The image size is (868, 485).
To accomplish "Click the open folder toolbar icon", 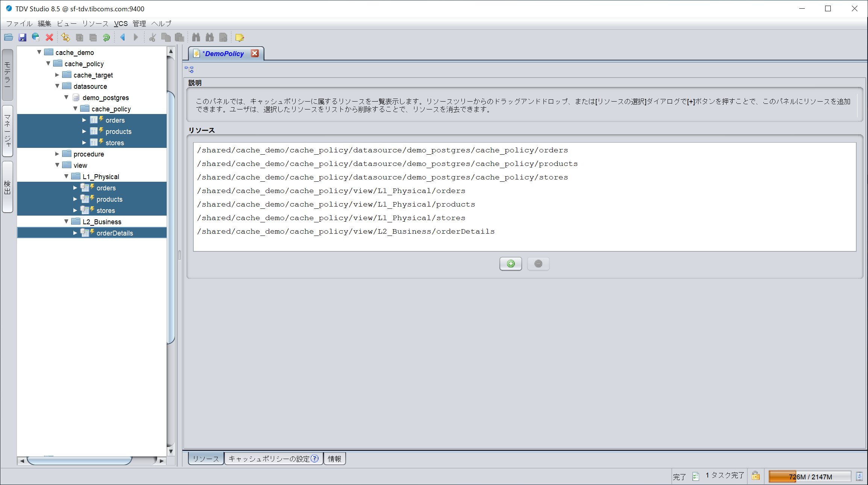I will click(8, 37).
